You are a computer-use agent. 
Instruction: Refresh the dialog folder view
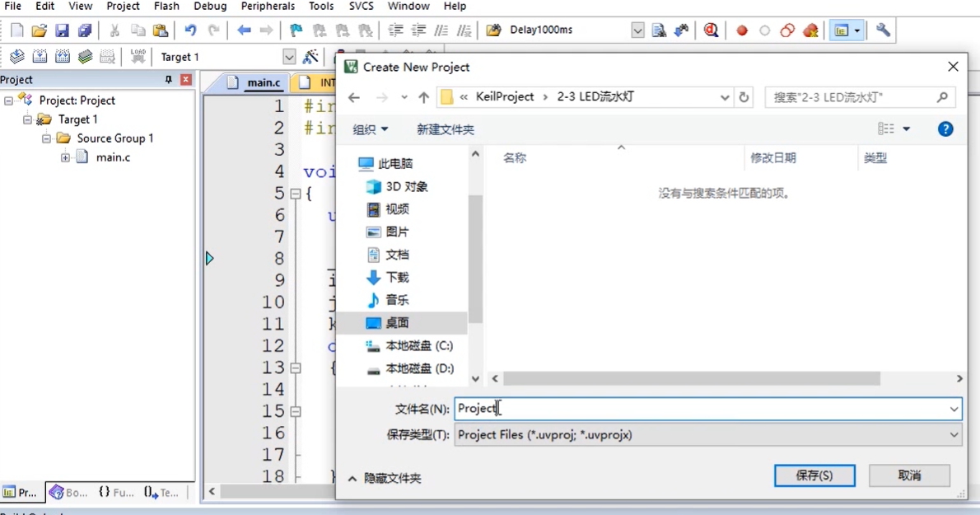(744, 97)
